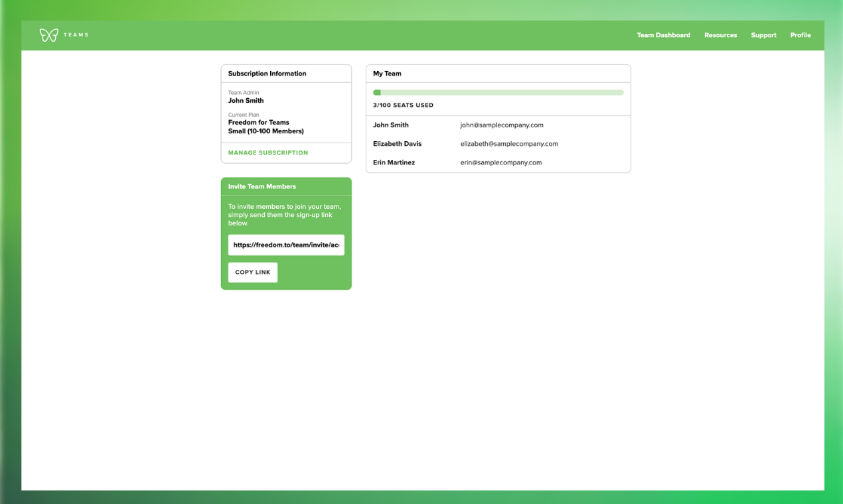
Task: Click the email erin@samplecompany.com
Action: click(501, 162)
